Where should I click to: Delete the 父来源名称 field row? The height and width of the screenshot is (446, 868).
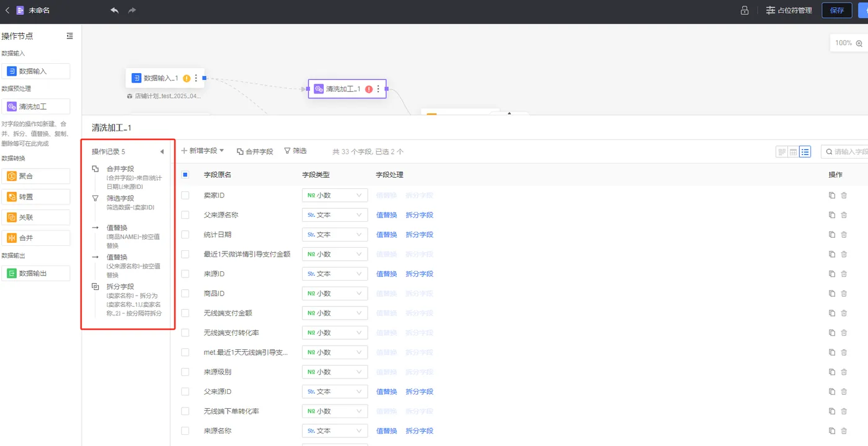[x=844, y=215]
